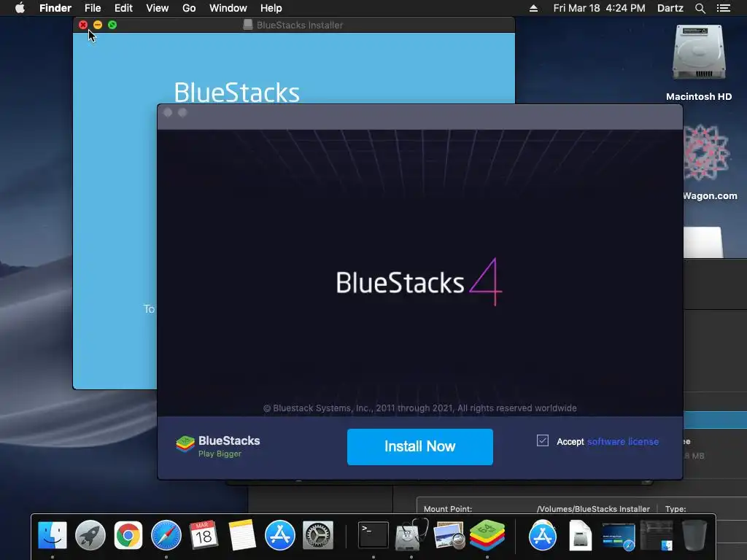Minimize BlueStacks Installer disk window
Screen dimensions: 747x560
point(98,25)
